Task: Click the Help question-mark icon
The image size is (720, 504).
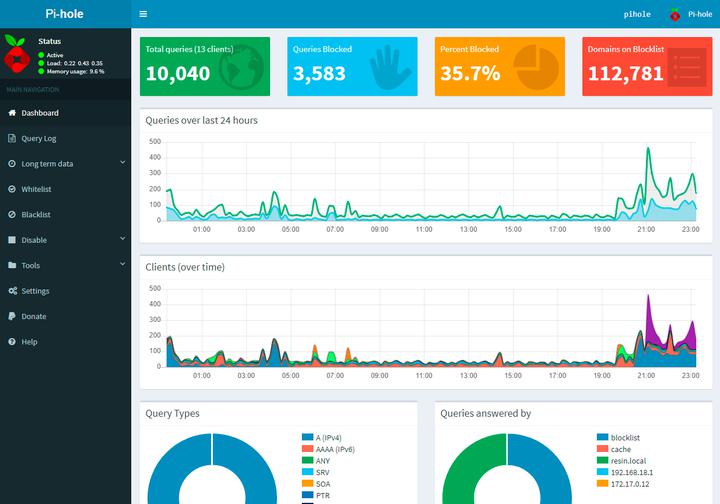Action: 12,342
